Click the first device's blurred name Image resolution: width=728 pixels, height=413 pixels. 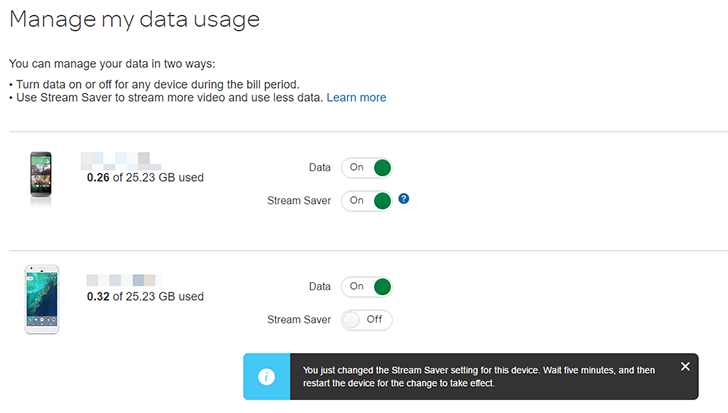(118, 159)
